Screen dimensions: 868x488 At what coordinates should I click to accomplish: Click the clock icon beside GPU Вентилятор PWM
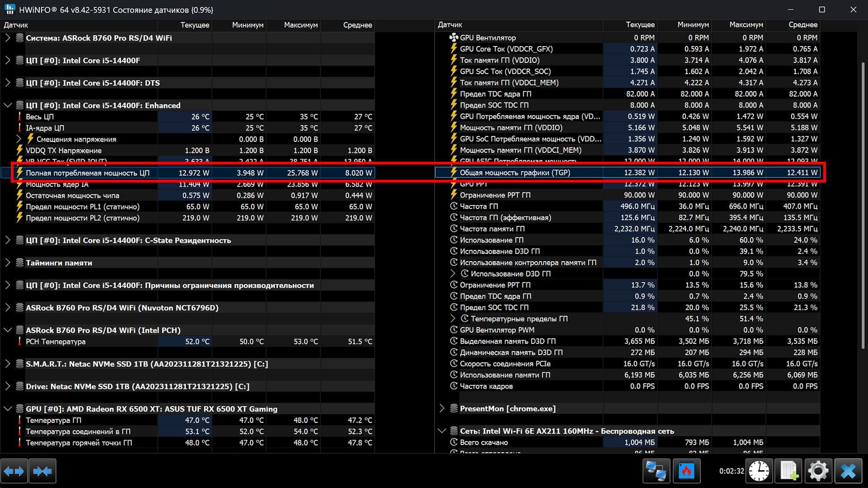click(x=454, y=330)
